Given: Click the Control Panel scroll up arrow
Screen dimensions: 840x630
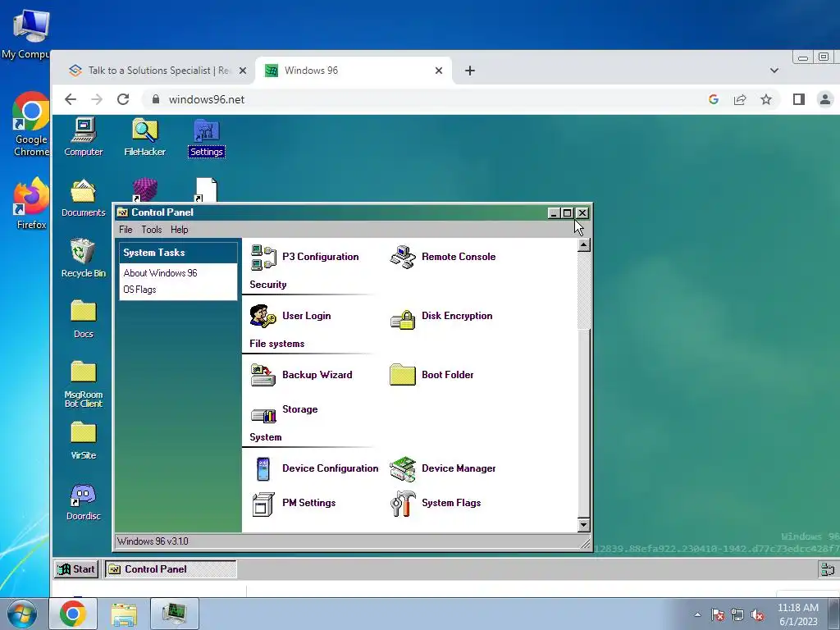Looking at the screenshot, I should [584, 245].
